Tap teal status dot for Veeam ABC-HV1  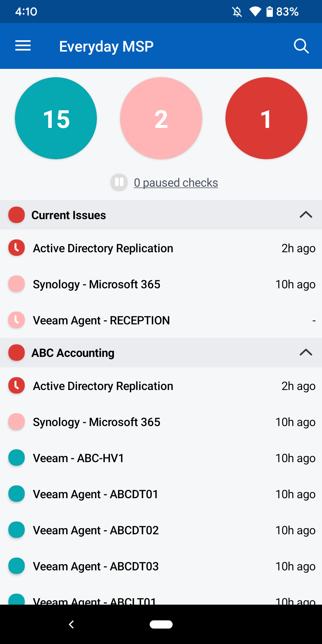tap(17, 458)
